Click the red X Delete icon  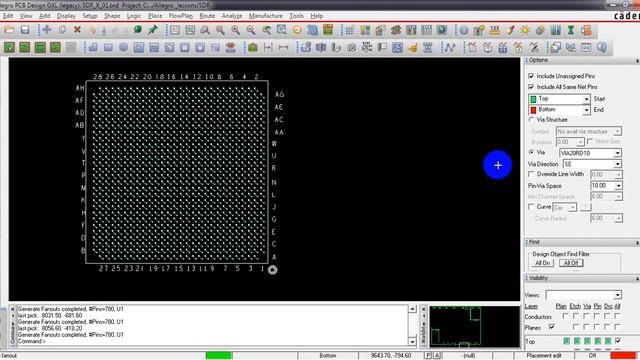pyautogui.click(x=77, y=30)
